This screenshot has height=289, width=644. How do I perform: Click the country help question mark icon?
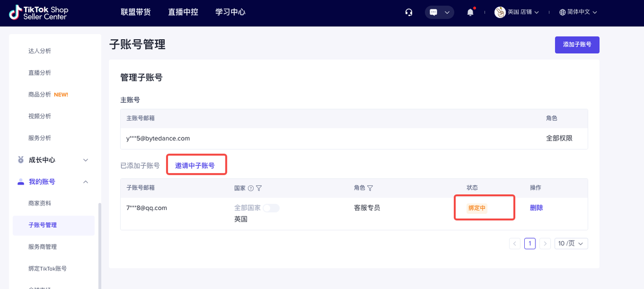(251, 188)
